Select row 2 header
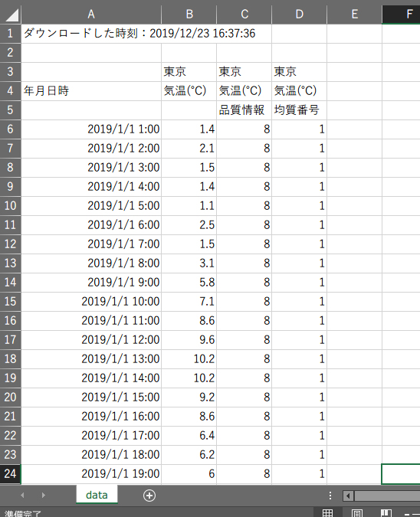420x517 pixels. tap(10, 52)
